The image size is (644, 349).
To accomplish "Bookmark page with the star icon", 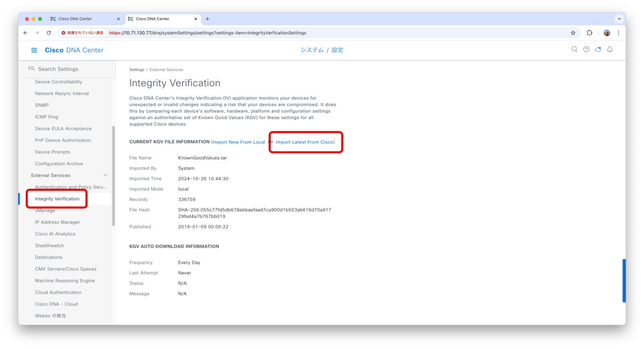I will tap(573, 33).
